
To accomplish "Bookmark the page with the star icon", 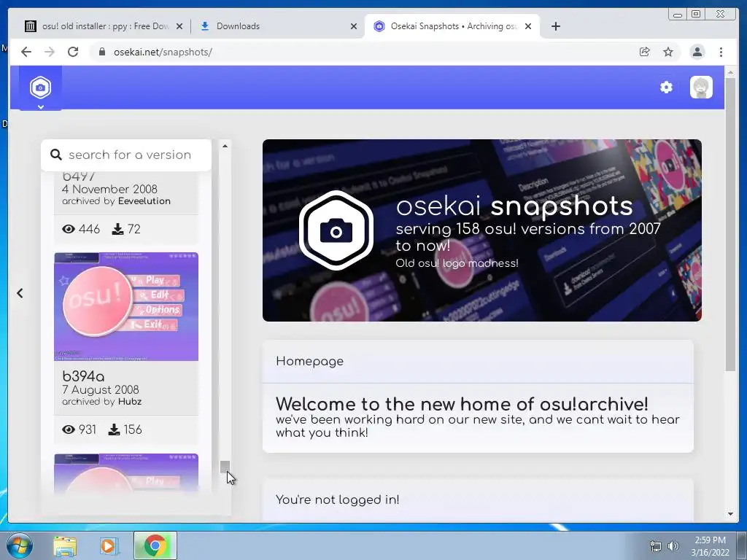I will pos(668,52).
